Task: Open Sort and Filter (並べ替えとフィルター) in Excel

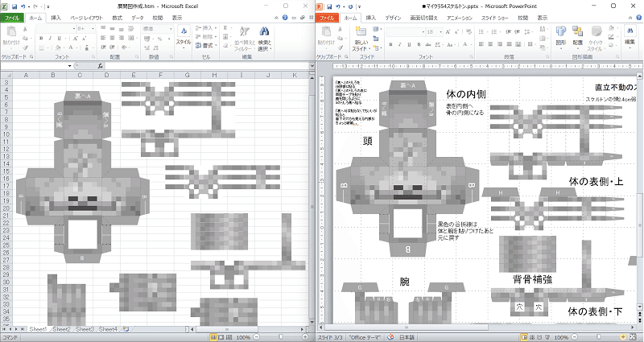Action: 245,38
